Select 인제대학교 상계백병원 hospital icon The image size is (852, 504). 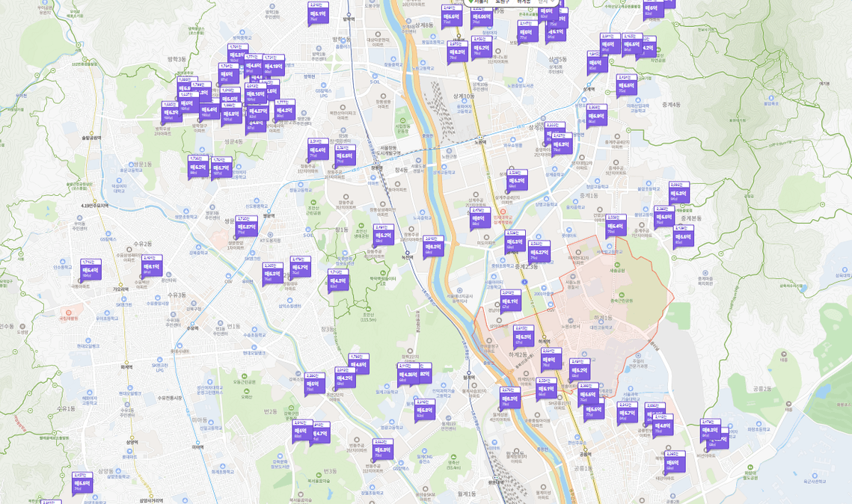(x=503, y=212)
